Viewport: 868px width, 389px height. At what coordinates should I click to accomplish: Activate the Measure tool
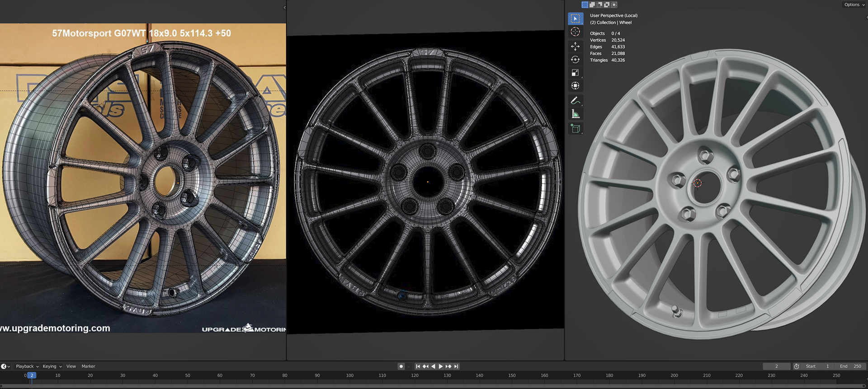(x=575, y=114)
